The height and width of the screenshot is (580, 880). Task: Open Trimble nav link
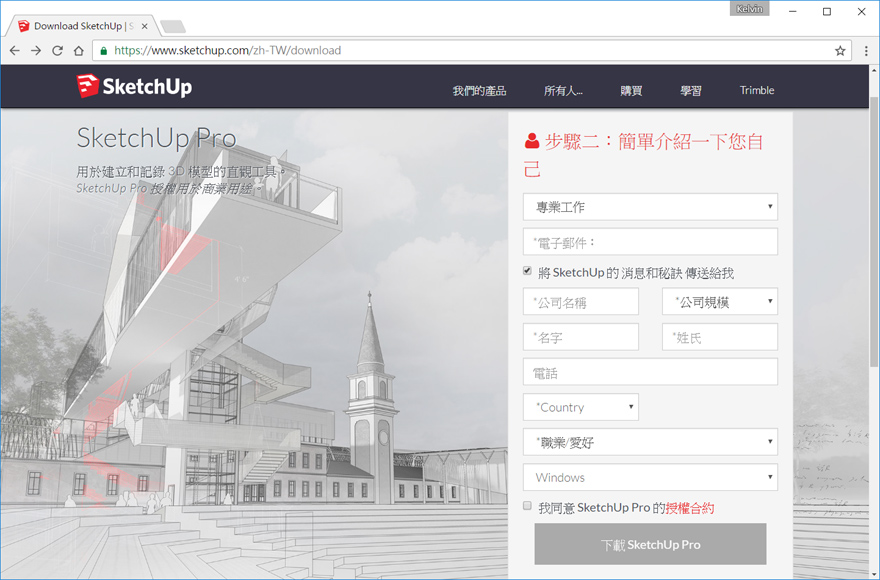[757, 90]
